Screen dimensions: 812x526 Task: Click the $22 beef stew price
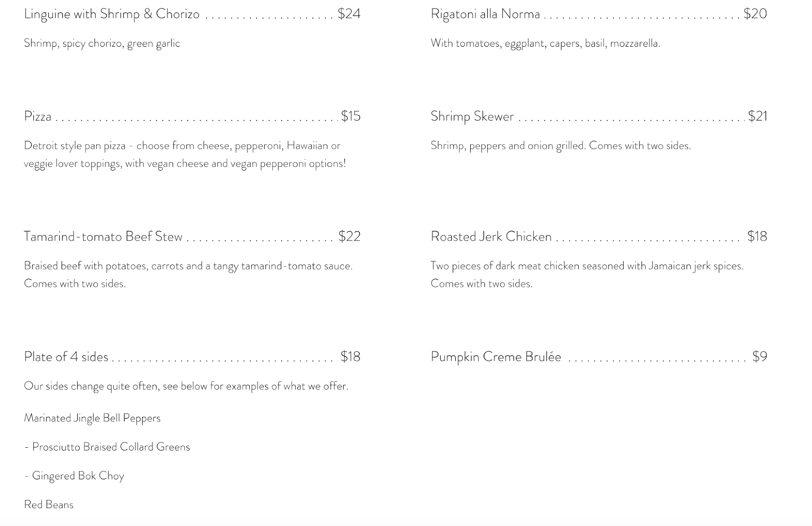click(350, 237)
